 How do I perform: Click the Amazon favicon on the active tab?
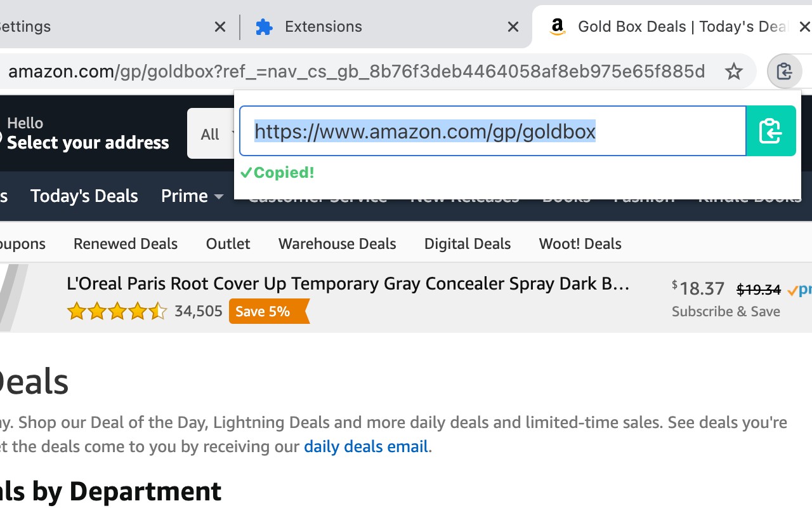click(x=558, y=27)
